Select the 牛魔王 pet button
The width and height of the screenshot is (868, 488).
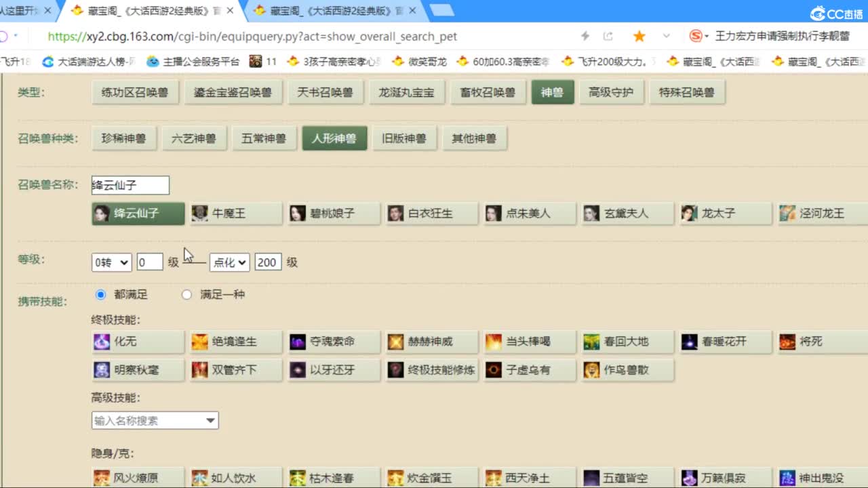[235, 213]
